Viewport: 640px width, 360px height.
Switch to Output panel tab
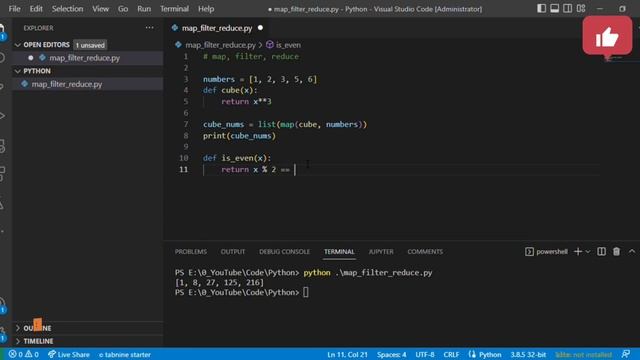point(233,252)
